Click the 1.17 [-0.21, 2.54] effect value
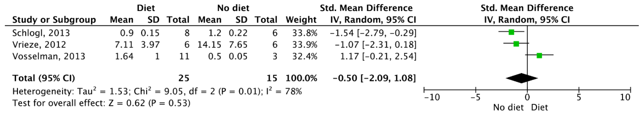Viewport: 644px width, 116px height. 378,56
